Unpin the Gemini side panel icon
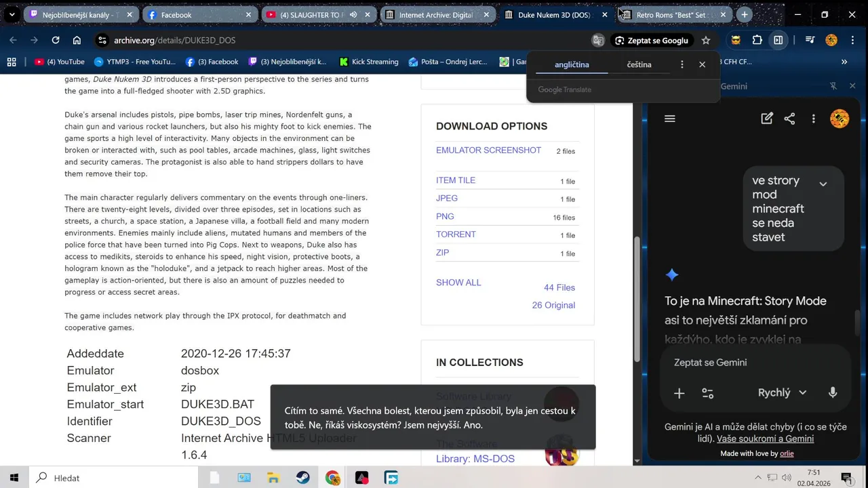This screenshot has width=868, height=488. pyautogui.click(x=833, y=86)
